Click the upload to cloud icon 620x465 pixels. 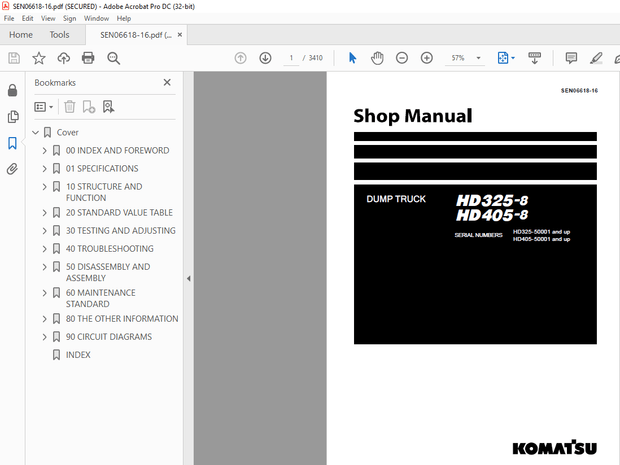click(63, 58)
